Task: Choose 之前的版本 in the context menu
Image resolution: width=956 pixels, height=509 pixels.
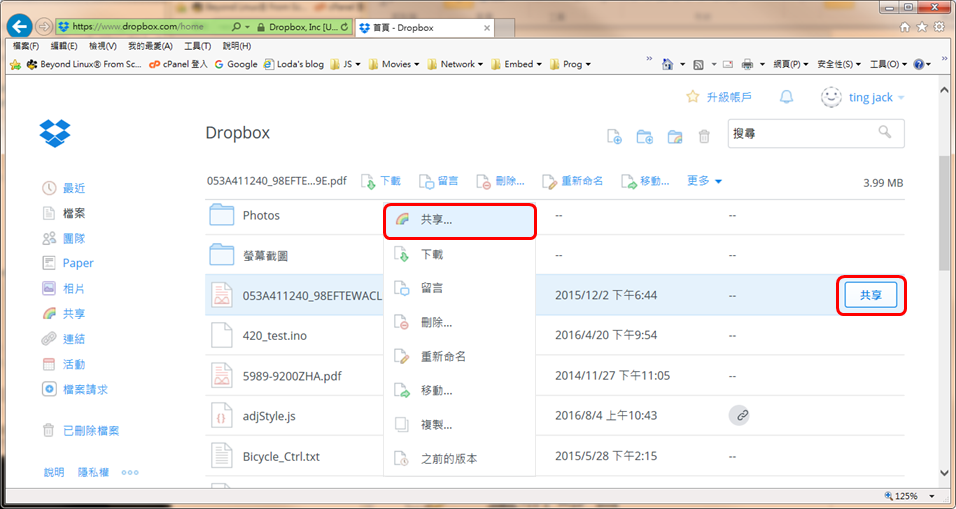Action: click(x=460, y=459)
